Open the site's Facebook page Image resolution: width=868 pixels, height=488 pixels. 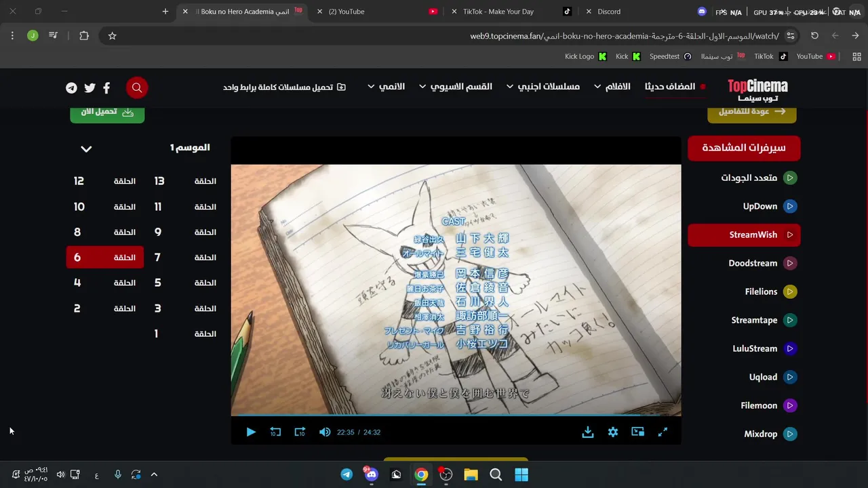[x=106, y=87]
